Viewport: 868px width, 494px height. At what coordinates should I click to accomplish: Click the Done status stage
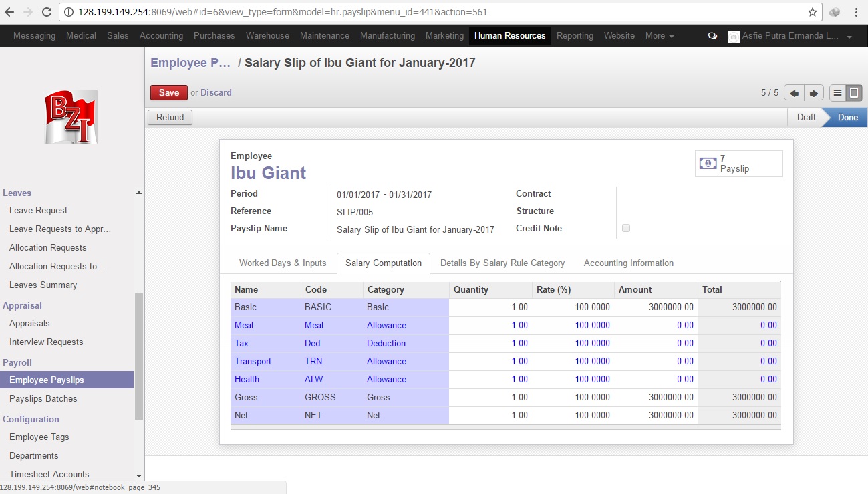(847, 117)
